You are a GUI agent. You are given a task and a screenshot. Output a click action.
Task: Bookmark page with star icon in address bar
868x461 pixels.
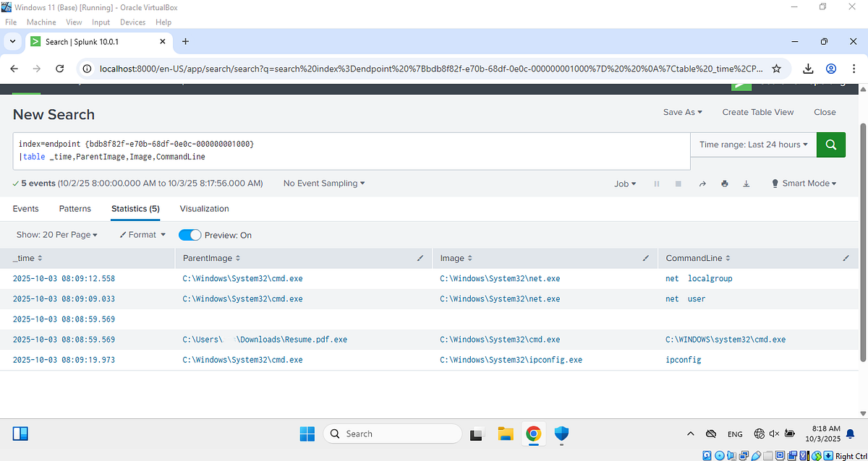[777, 69]
